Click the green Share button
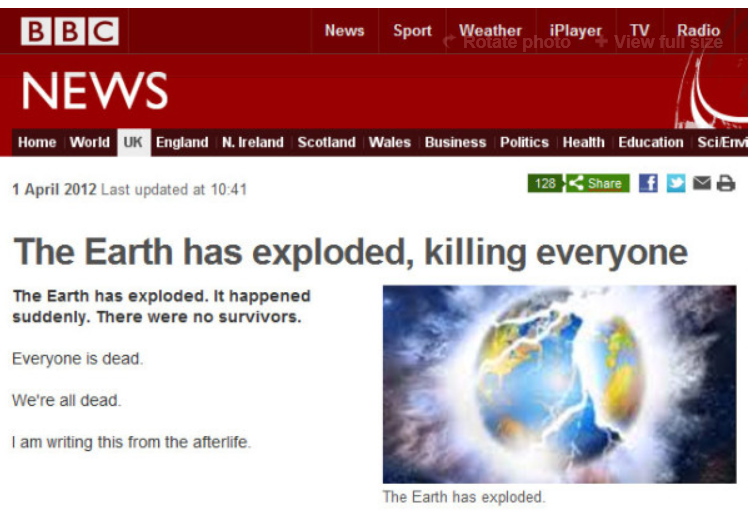Screen dimensions: 751x520 (x=598, y=183)
